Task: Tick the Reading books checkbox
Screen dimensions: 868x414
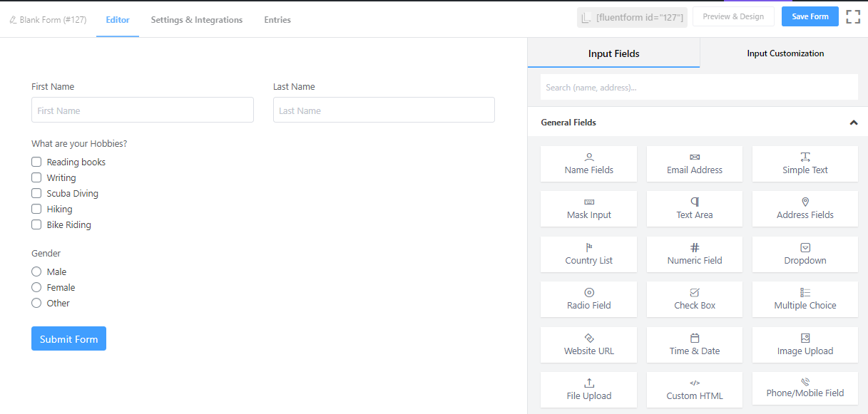Action: click(36, 162)
